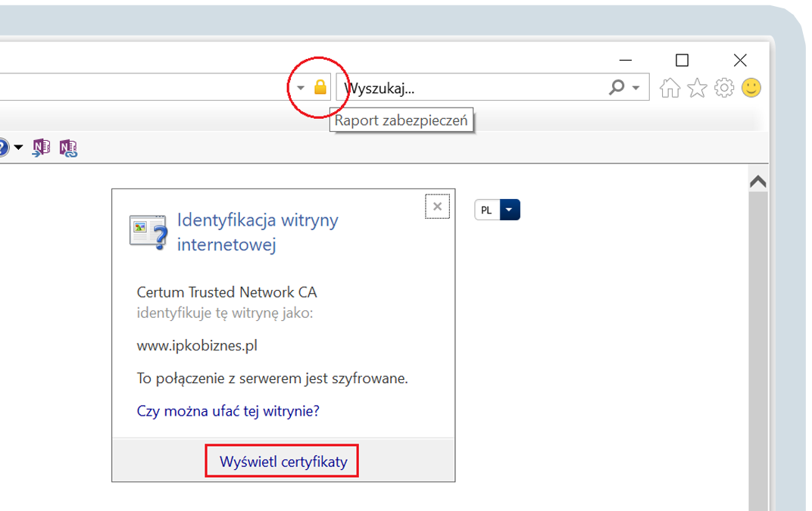The height and width of the screenshot is (511, 812).
Task: Maximize the browser window
Action: click(x=682, y=60)
